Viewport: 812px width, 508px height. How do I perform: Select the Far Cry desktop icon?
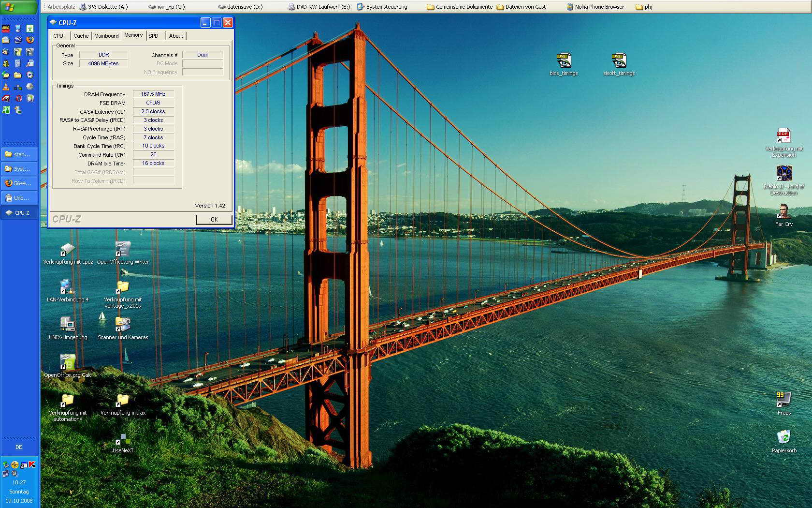click(x=784, y=215)
